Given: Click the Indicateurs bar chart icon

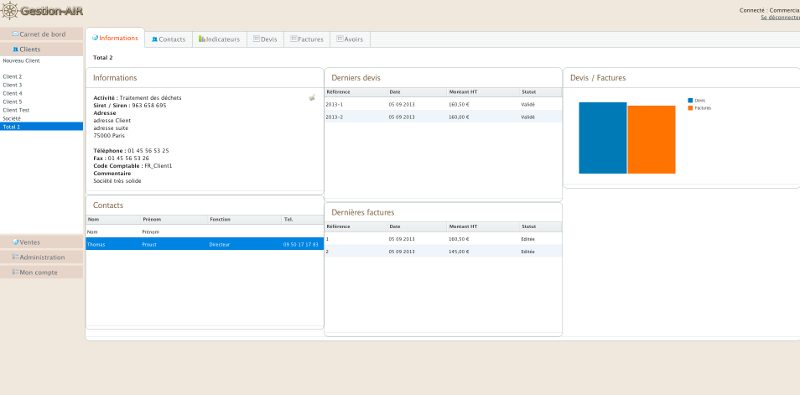Looking at the screenshot, I should tap(202, 39).
